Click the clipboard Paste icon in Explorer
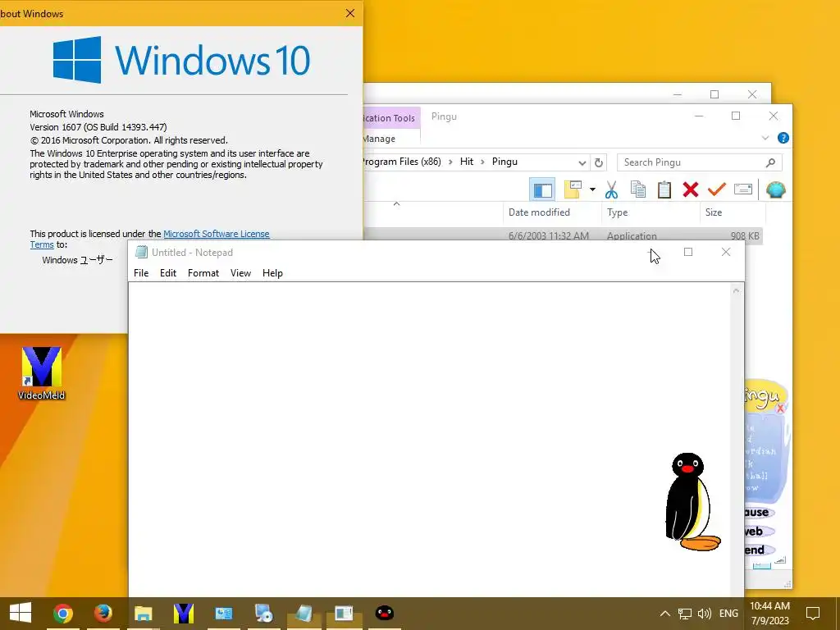This screenshot has height=630, width=840. tap(664, 189)
